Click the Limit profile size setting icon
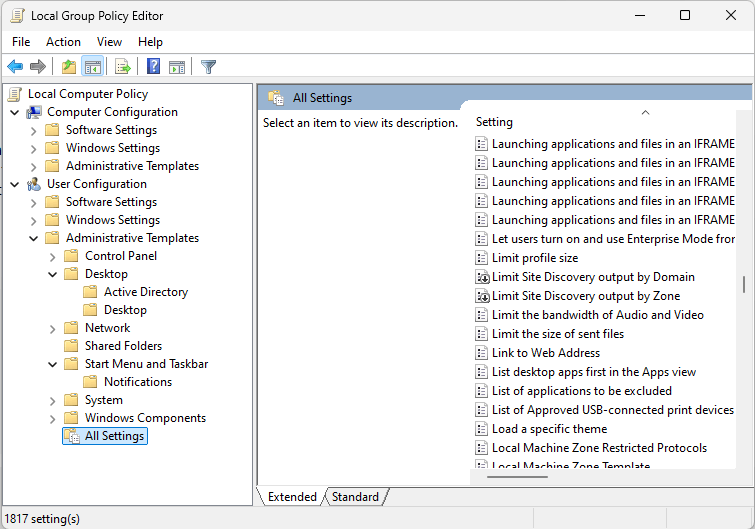Viewport: 755px width, 529px height. [x=481, y=258]
